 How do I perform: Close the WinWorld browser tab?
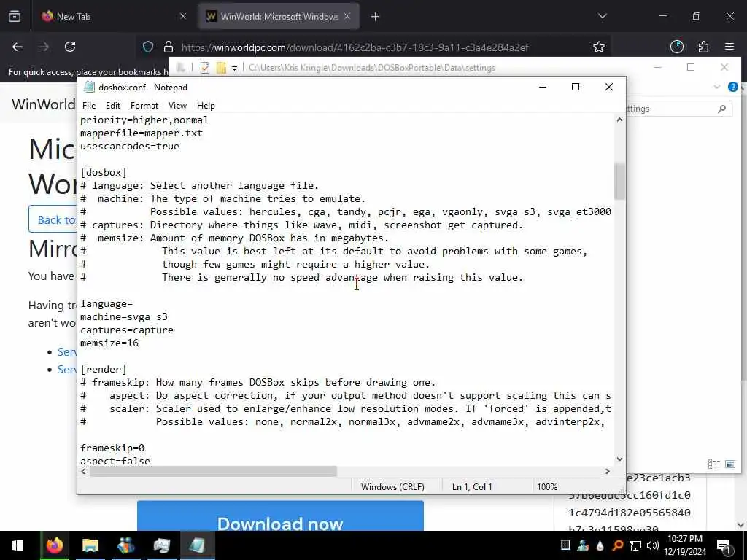[x=347, y=17]
